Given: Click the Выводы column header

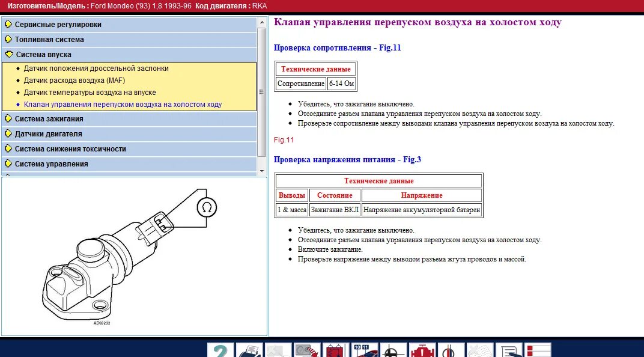Looking at the screenshot, I should click(x=292, y=195).
